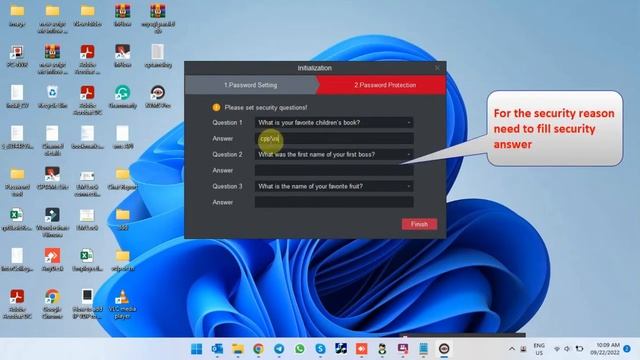Click the ENG US language indicator

pyautogui.click(x=539, y=349)
